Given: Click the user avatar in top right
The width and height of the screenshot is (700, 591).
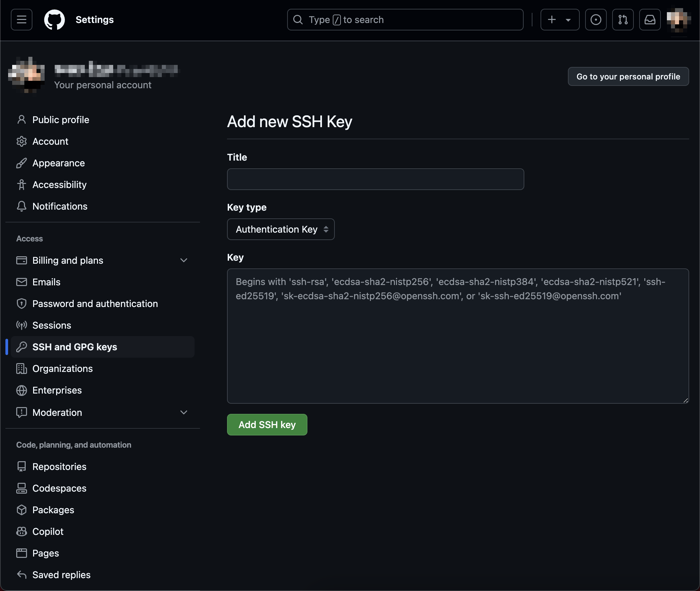Looking at the screenshot, I should (678, 20).
